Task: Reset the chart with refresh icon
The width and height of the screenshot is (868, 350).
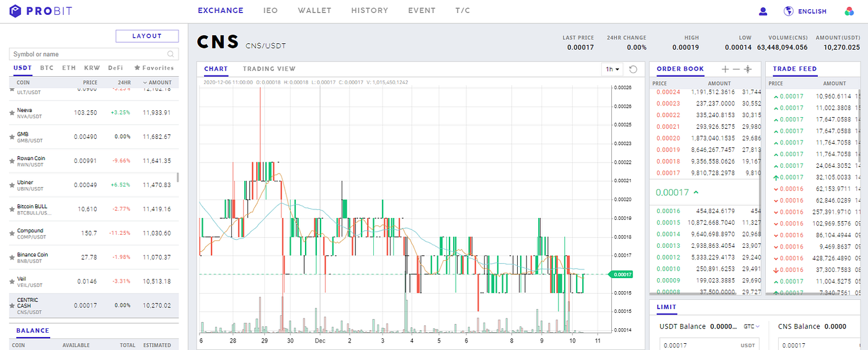Action: point(633,69)
